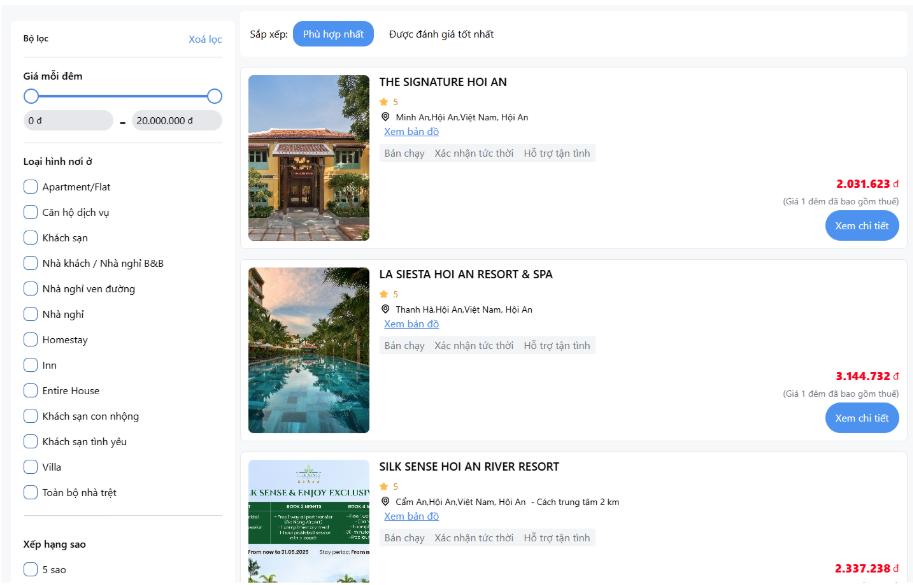Image resolution: width=913 pixels, height=585 pixels.
Task: Click the Hỗ trợ tận tình tag on La Siesta
Action: (x=557, y=345)
